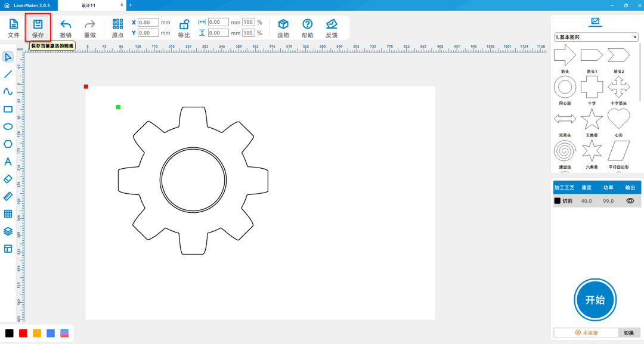Toggle the cut layer output eye icon
The image size is (644, 344).
tap(630, 201)
